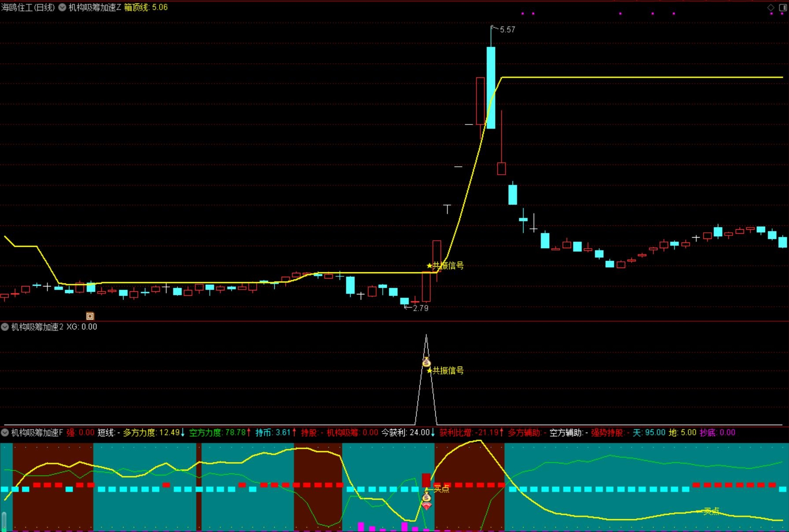The width and height of the screenshot is (789, 532).
Task: Open the dropdown beside 海鸥住工(日线) title
Action: [62, 7]
